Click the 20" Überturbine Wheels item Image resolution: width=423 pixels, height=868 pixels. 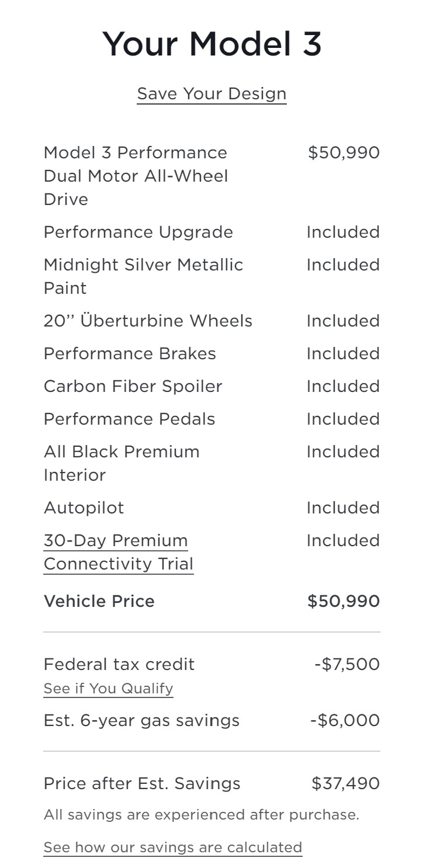148,321
